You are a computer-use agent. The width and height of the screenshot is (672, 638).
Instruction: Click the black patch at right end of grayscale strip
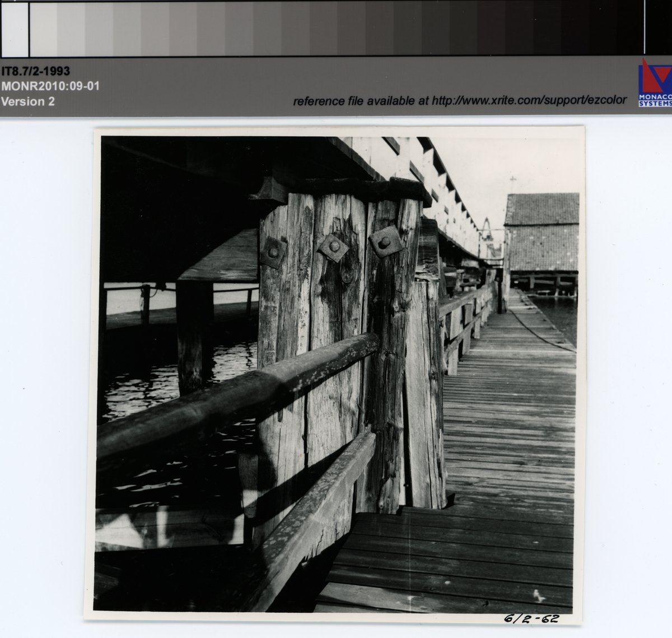[659, 27]
